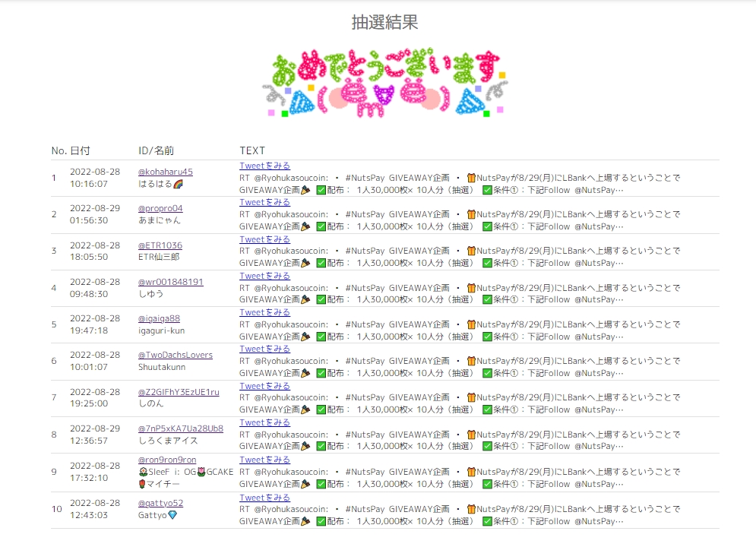Click the '日付' column header

pos(80,150)
